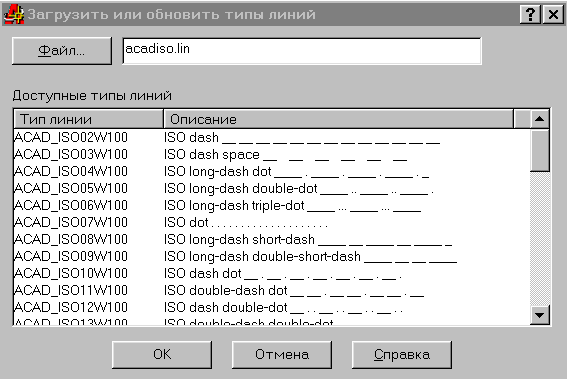Click the 'ISO long-dash short-dash' description
Screen dimensions: 567x379
click(308, 240)
